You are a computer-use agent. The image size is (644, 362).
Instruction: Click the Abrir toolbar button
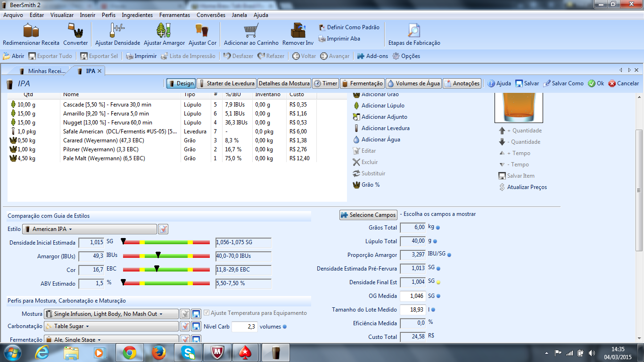(x=14, y=56)
